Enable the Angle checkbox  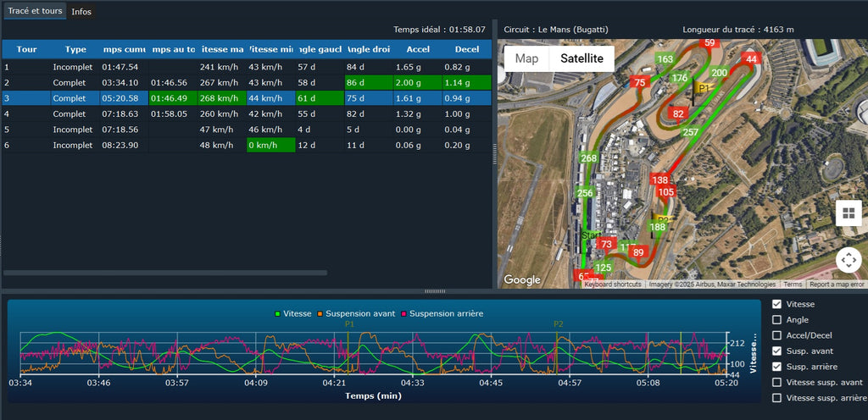click(x=777, y=320)
